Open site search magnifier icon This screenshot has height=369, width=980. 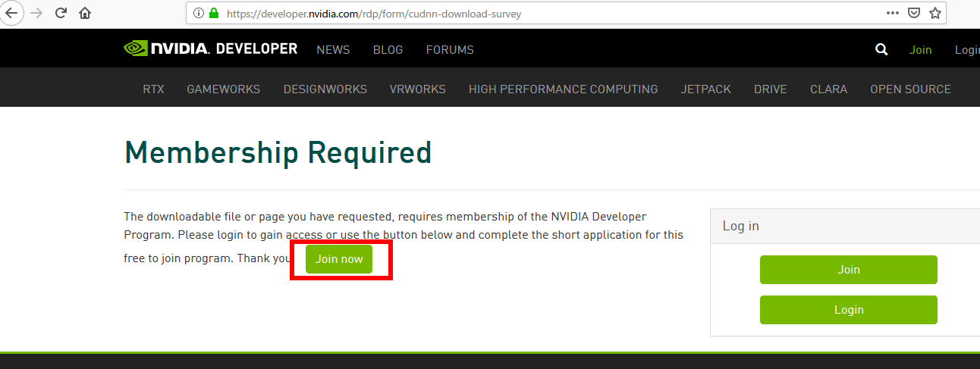coord(881,49)
